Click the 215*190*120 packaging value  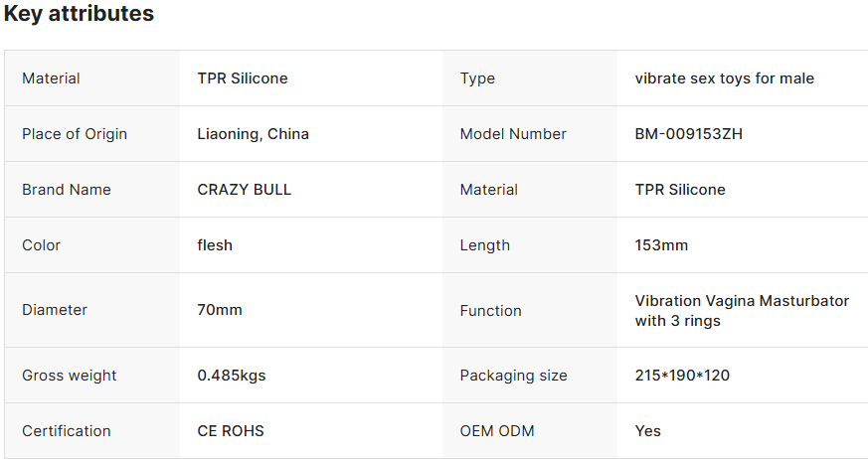pyautogui.click(x=682, y=376)
